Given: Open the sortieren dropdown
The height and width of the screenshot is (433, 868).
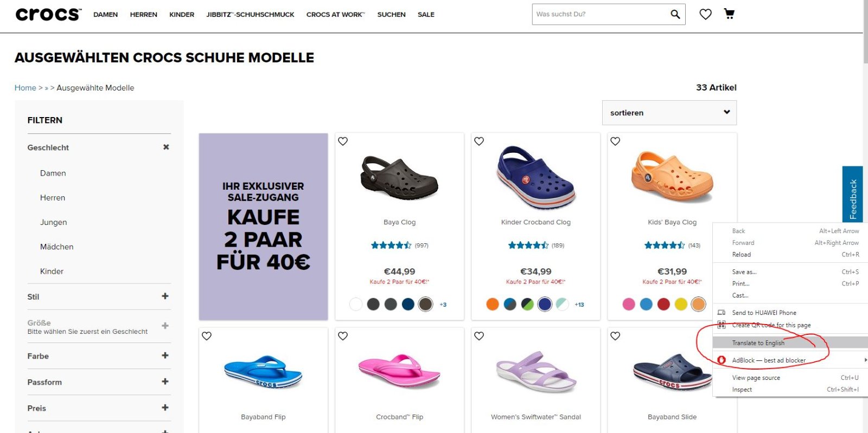Looking at the screenshot, I should click(669, 113).
